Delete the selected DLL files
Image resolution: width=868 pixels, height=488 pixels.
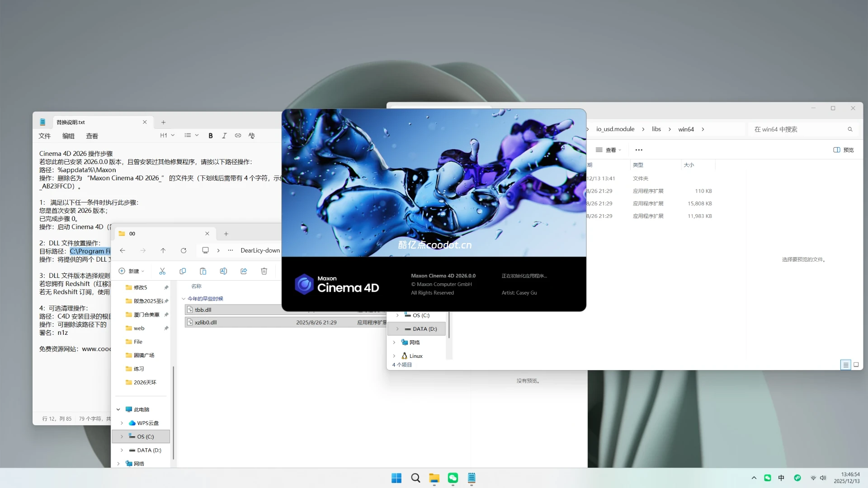point(264,271)
